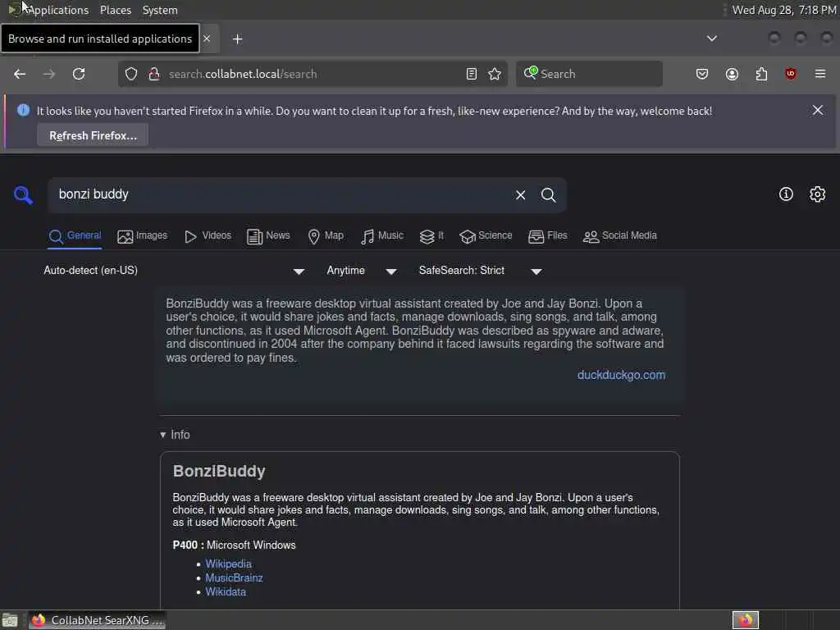The height and width of the screenshot is (630, 840).
Task: Collapse the Info section
Action: point(175,435)
